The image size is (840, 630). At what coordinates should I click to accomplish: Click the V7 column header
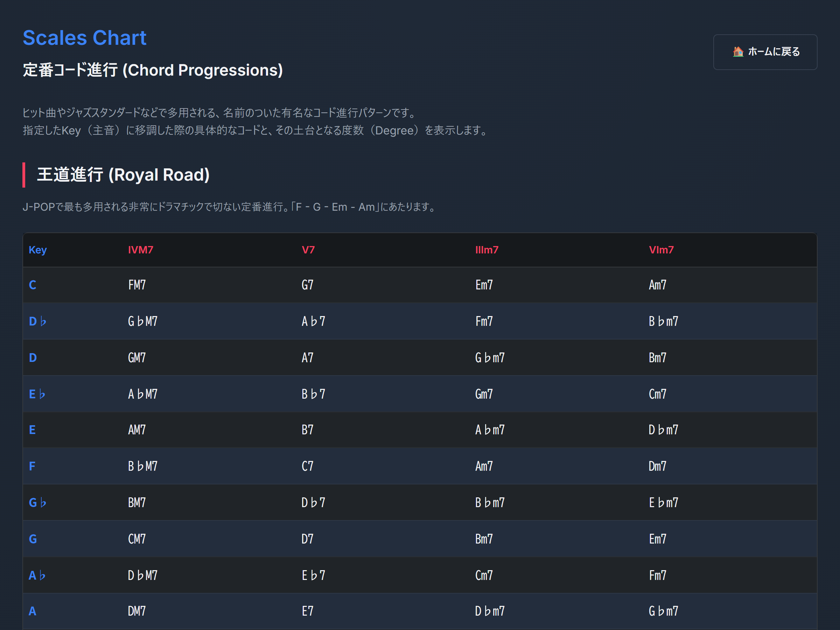[x=308, y=250]
